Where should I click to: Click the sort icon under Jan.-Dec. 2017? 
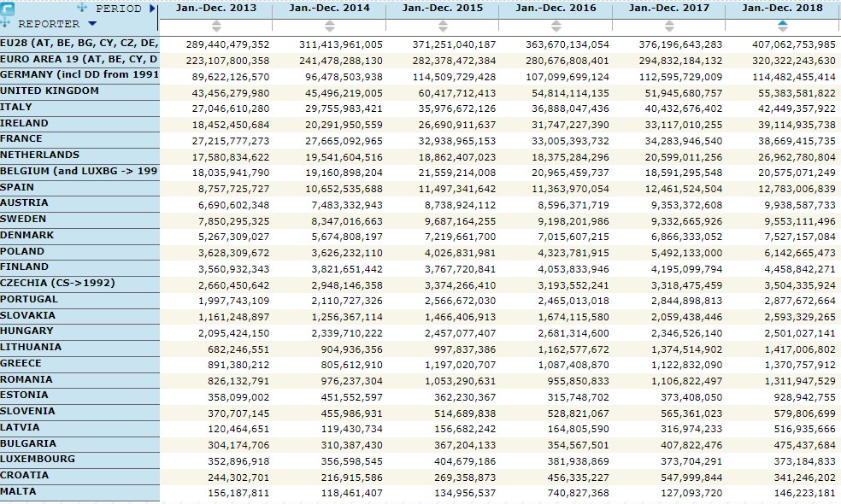[x=669, y=26]
